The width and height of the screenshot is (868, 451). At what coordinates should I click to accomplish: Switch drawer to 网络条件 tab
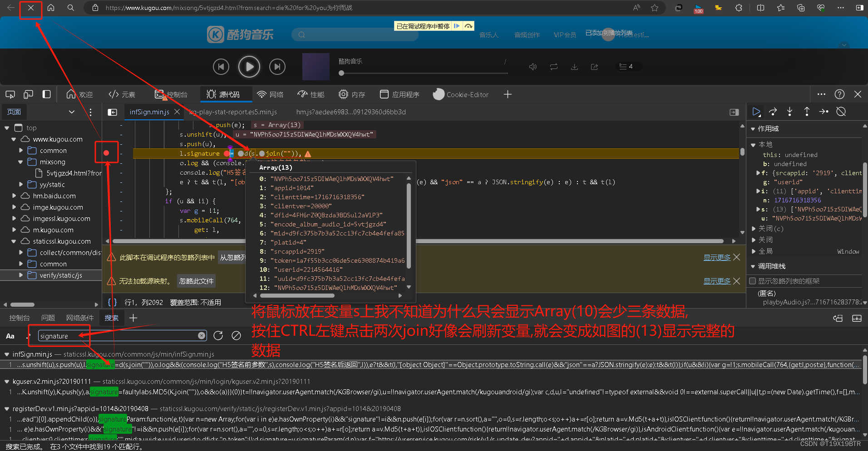(x=80, y=318)
